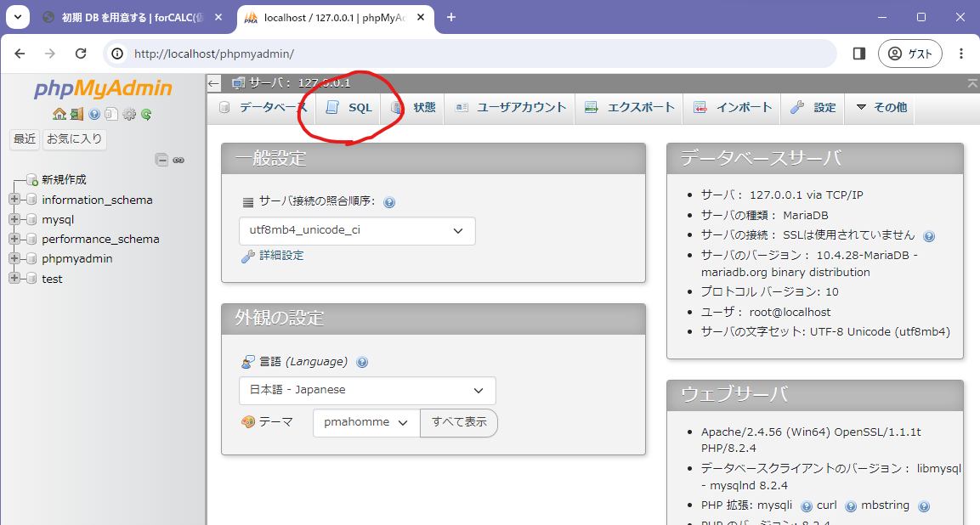Expand the information_schema database node
This screenshot has height=525, width=980.
click(14, 200)
